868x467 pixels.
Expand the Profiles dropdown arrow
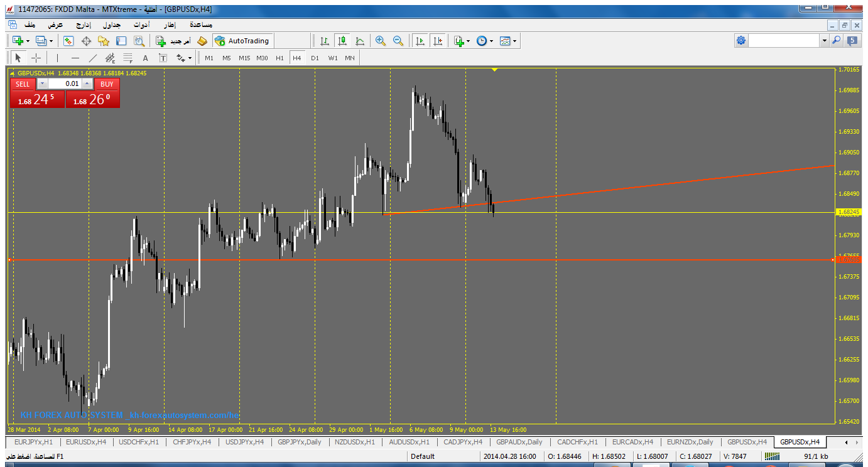click(x=52, y=41)
